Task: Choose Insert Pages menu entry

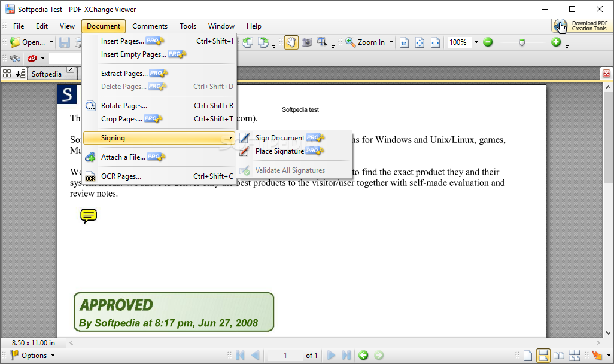Action: [x=159, y=41]
